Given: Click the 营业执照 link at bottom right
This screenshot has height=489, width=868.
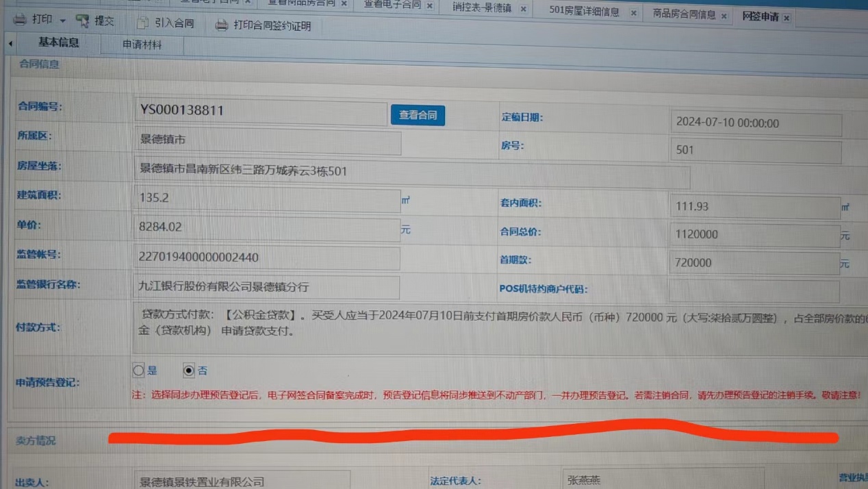Looking at the screenshot, I should 852,477.
